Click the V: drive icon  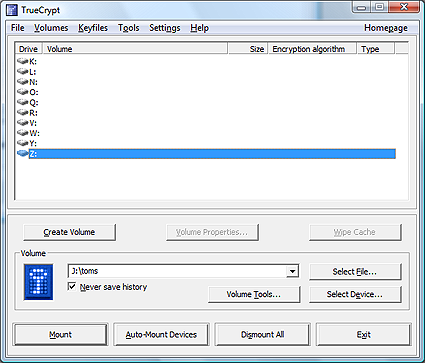pyautogui.click(x=23, y=123)
